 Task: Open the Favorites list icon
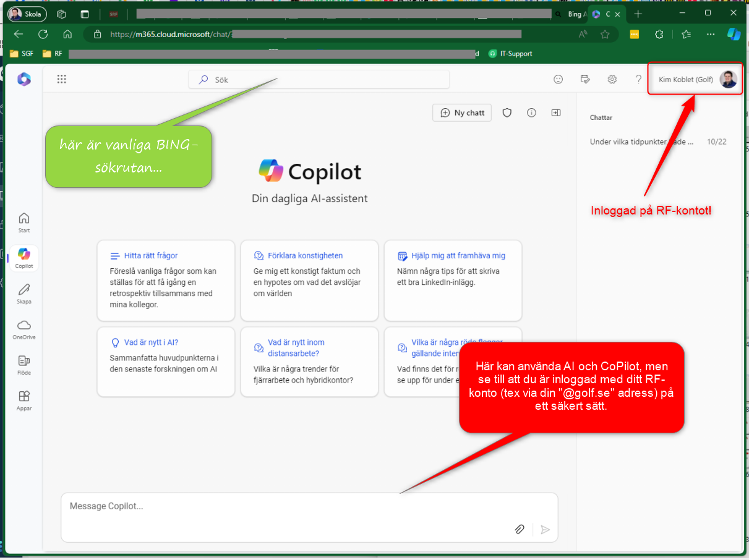(685, 34)
